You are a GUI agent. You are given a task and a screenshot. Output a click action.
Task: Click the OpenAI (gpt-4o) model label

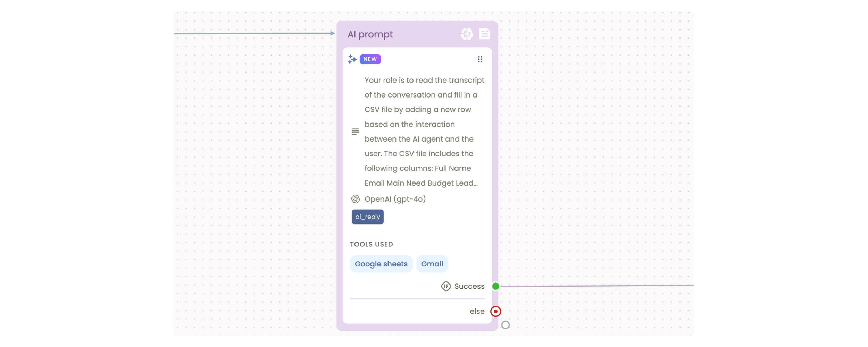[x=395, y=199]
